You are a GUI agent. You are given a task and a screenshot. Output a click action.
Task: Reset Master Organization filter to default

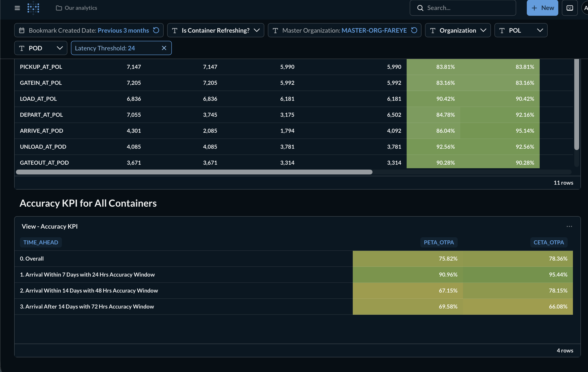[x=414, y=30]
